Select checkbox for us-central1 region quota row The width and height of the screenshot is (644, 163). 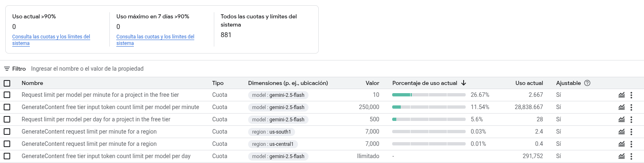coord(7,144)
